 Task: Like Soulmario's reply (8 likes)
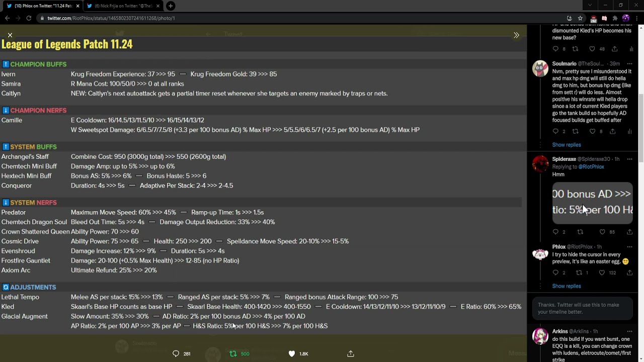click(x=592, y=131)
